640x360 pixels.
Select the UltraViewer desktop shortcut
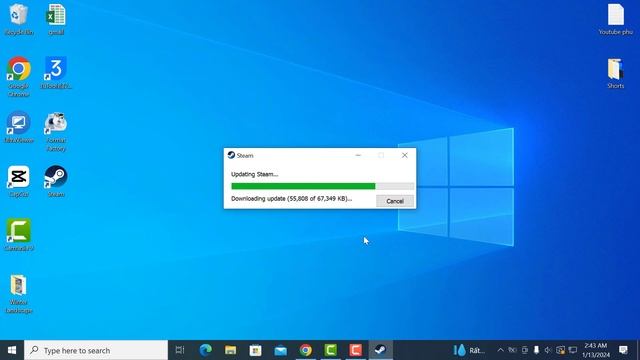click(x=19, y=127)
